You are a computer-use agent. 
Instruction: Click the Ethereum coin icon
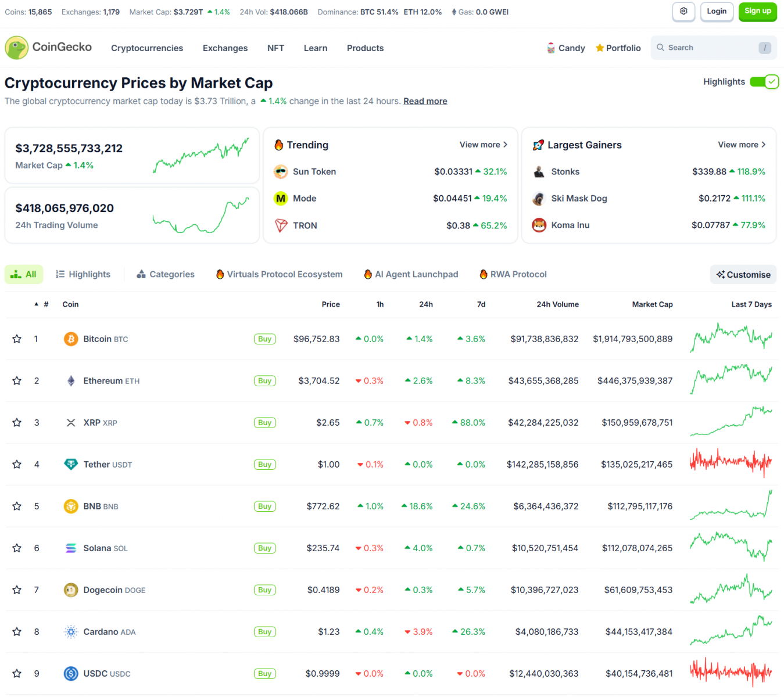click(71, 381)
